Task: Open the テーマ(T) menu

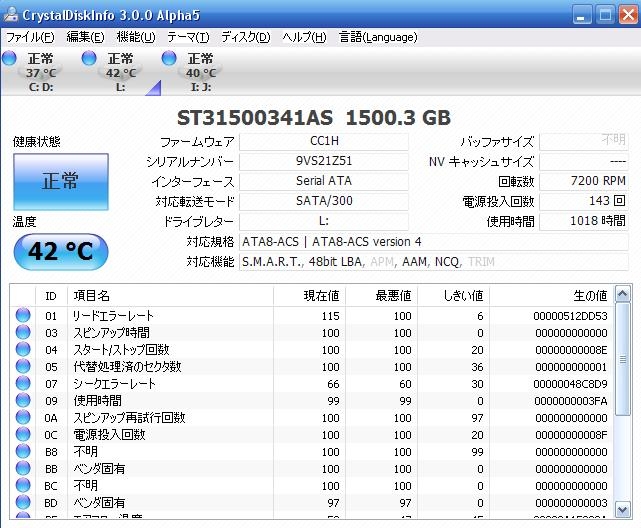Action: (188, 37)
